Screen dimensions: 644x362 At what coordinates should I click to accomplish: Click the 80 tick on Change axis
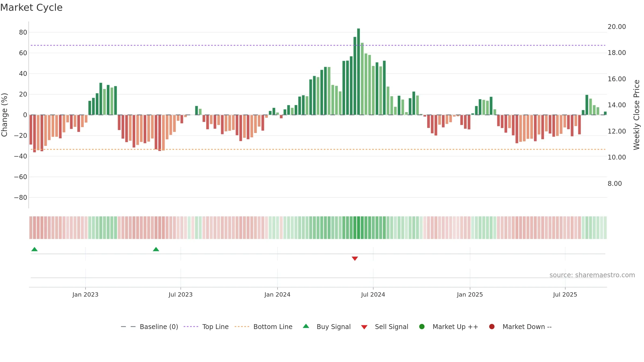tap(23, 32)
